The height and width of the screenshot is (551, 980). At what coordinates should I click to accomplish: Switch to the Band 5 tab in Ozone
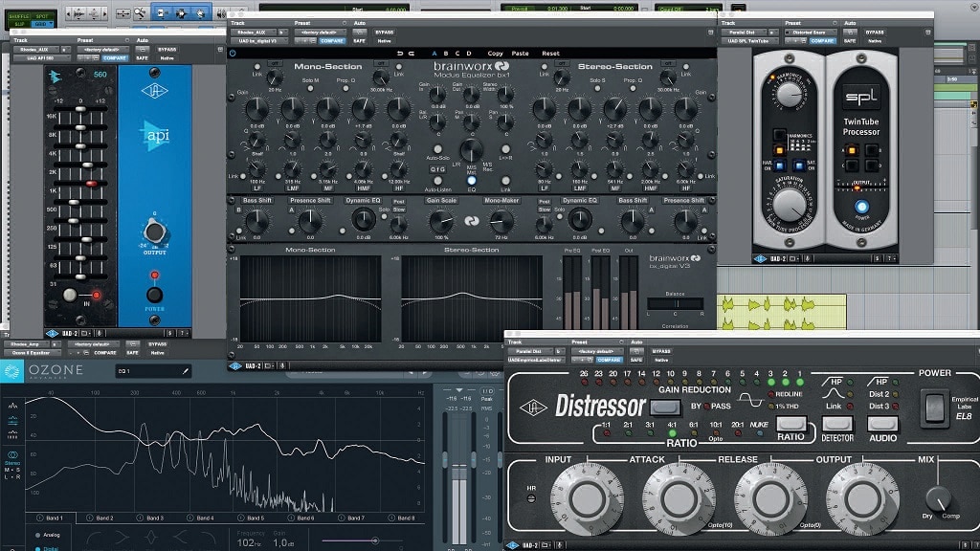click(252, 518)
